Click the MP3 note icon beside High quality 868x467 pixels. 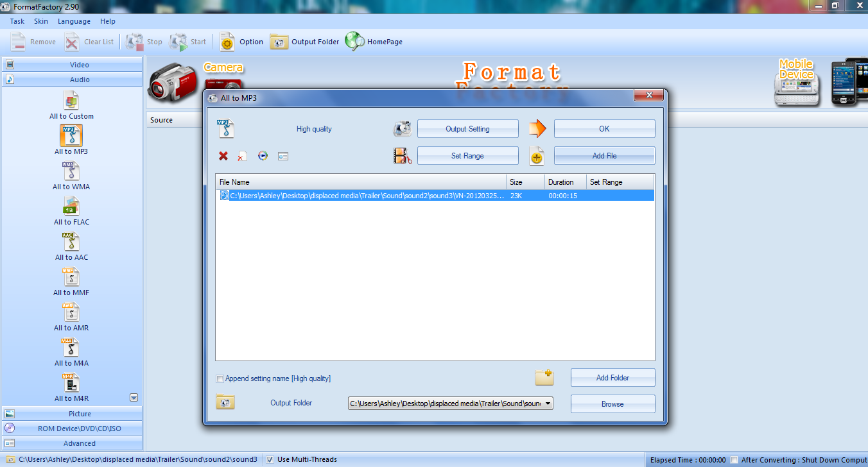225,128
